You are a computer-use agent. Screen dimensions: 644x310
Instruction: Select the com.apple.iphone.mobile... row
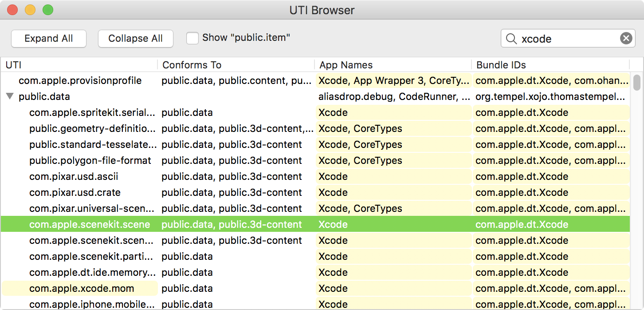315,304
